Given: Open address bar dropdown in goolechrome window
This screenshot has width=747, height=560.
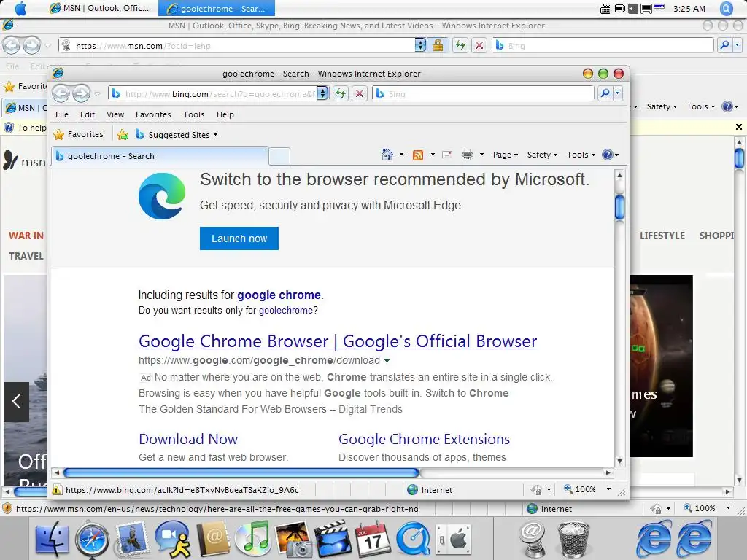Looking at the screenshot, I should pyautogui.click(x=322, y=93).
